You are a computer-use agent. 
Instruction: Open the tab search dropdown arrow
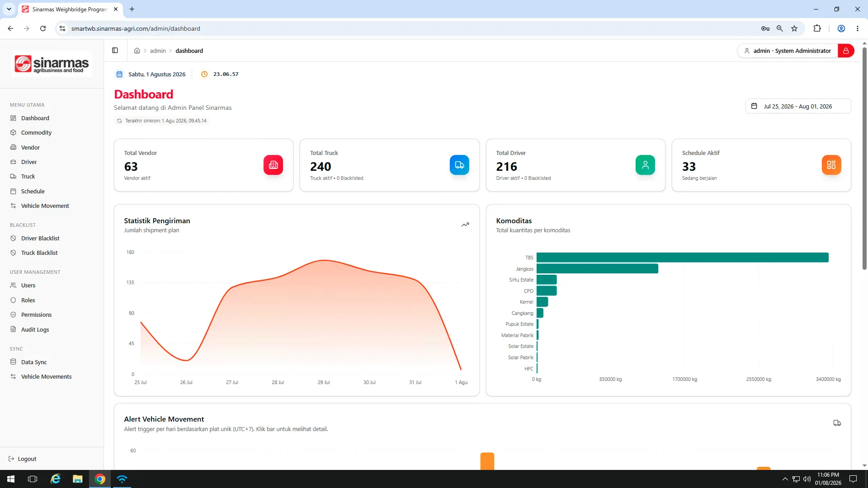(9, 9)
